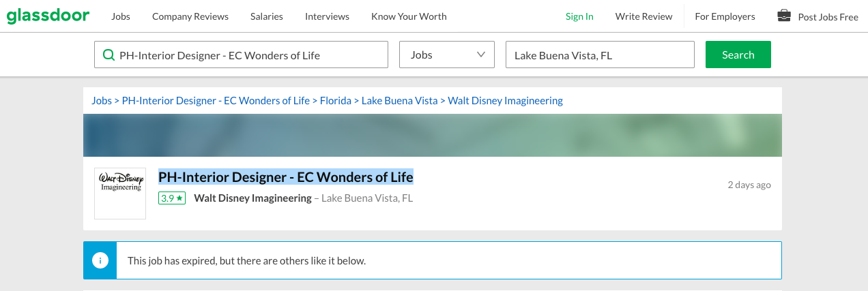This screenshot has height=291, width=868.
Task: Click the Glassdoor logo
Action: (x=48, y=16)
